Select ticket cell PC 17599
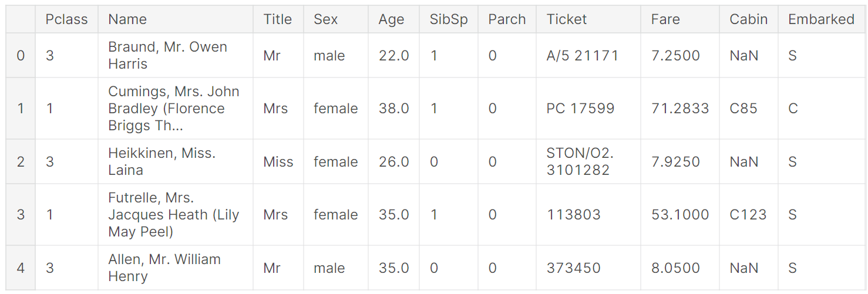The image size is (868, 294). [x=580, y=109]
